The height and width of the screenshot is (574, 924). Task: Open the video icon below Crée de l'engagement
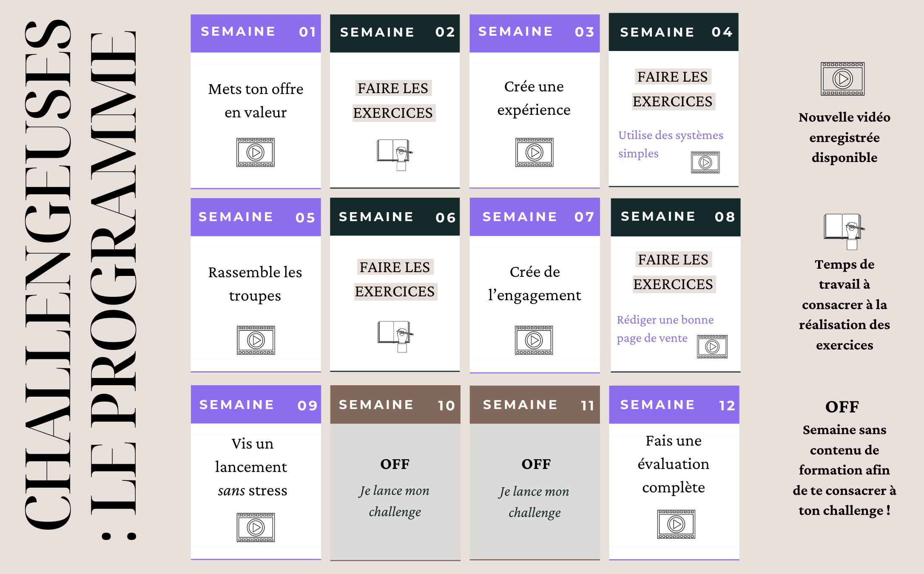[x=534, y=340]
